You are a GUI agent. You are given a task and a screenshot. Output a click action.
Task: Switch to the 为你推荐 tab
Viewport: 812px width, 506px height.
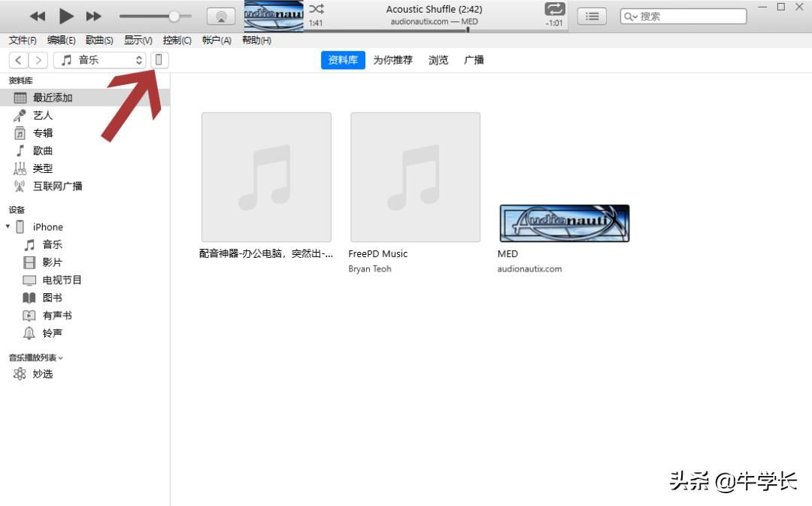(393, 60)
